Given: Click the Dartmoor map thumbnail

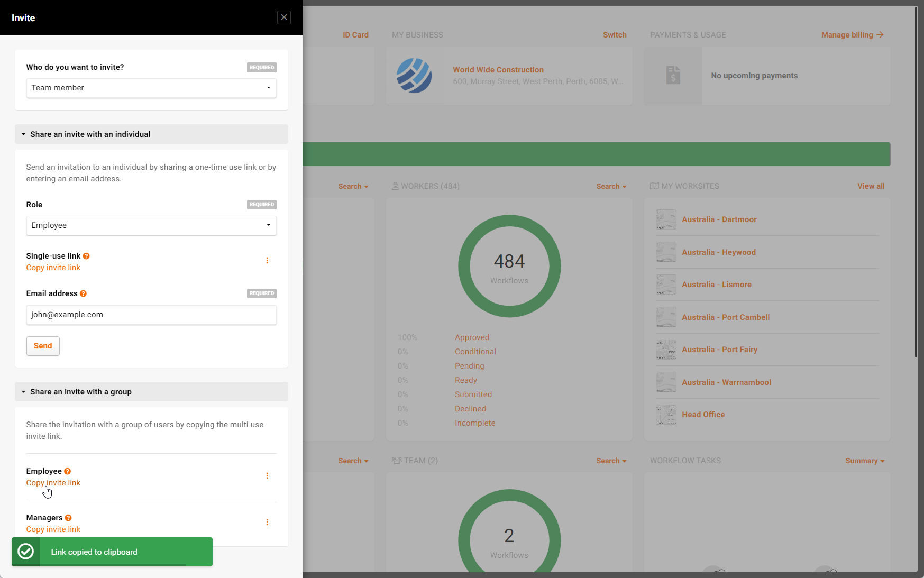Looking at the screenshot, I should 666,219.
